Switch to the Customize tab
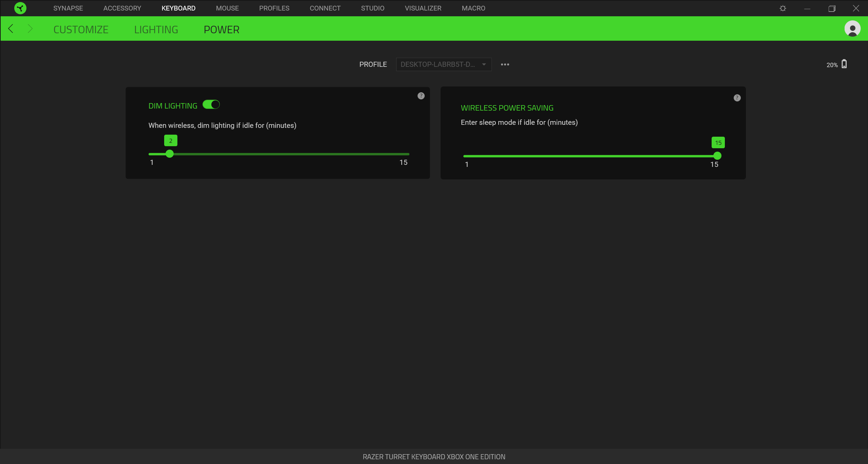This screenshot has width=868, height=464. pos(81,30)
